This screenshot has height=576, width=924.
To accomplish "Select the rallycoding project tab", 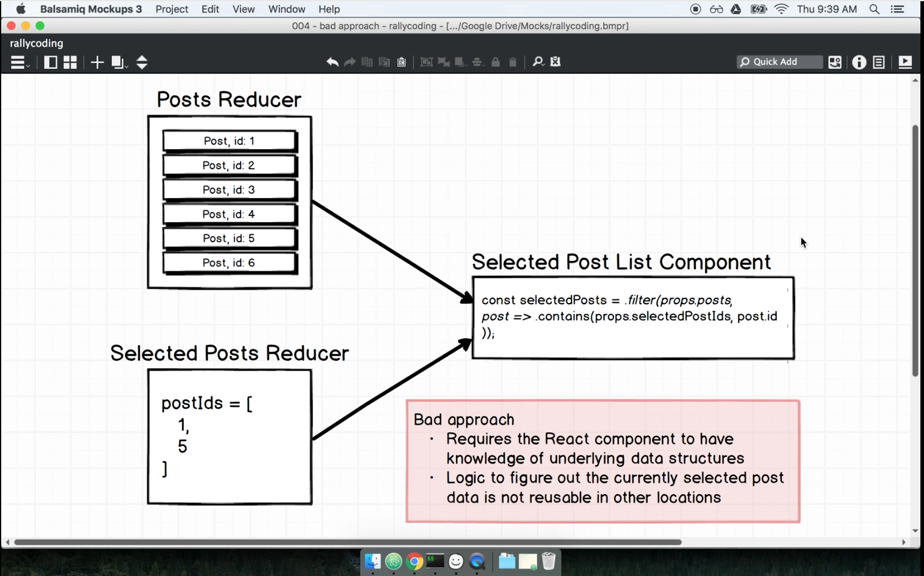I will [36, 43].
